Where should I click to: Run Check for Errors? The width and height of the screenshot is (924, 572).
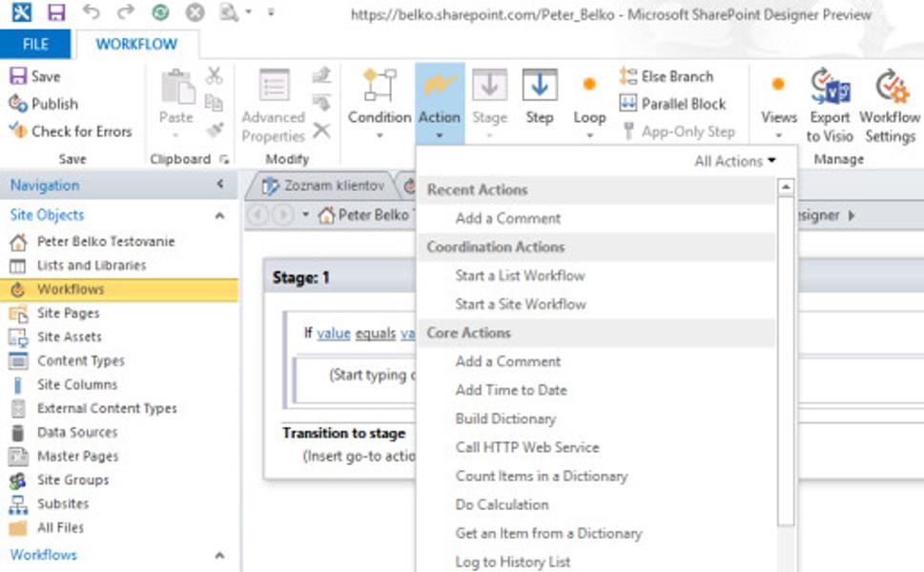click(71, 132)
